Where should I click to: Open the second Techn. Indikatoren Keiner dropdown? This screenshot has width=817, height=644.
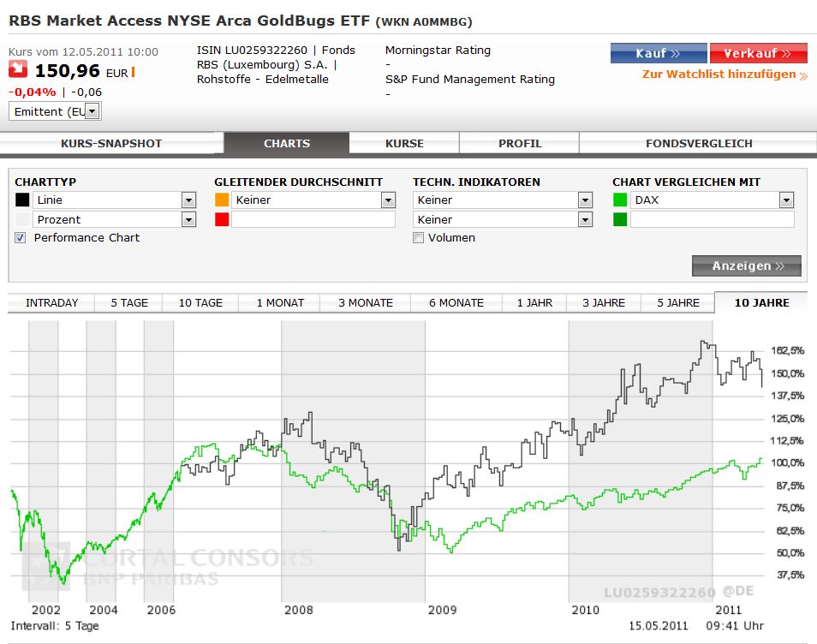coord(503,220)
